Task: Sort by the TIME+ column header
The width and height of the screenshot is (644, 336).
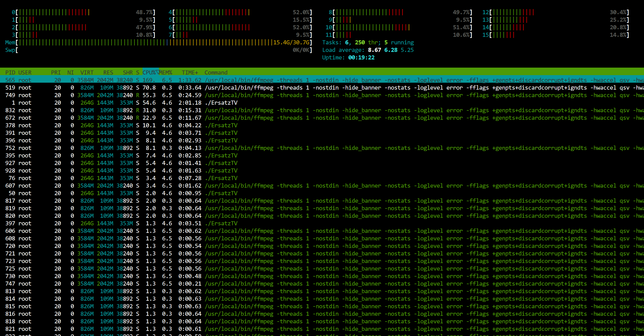Action: coord(190,73)
